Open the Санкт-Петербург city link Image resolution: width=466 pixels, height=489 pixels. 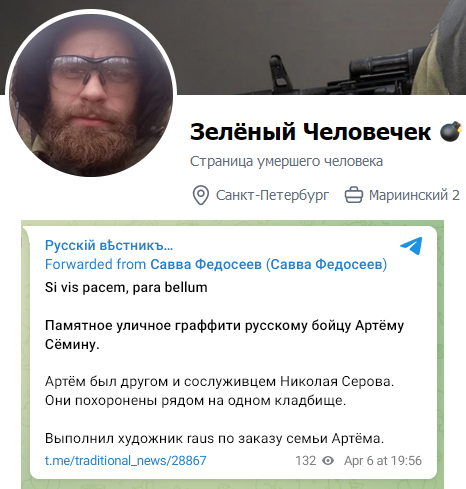[272, 195]
